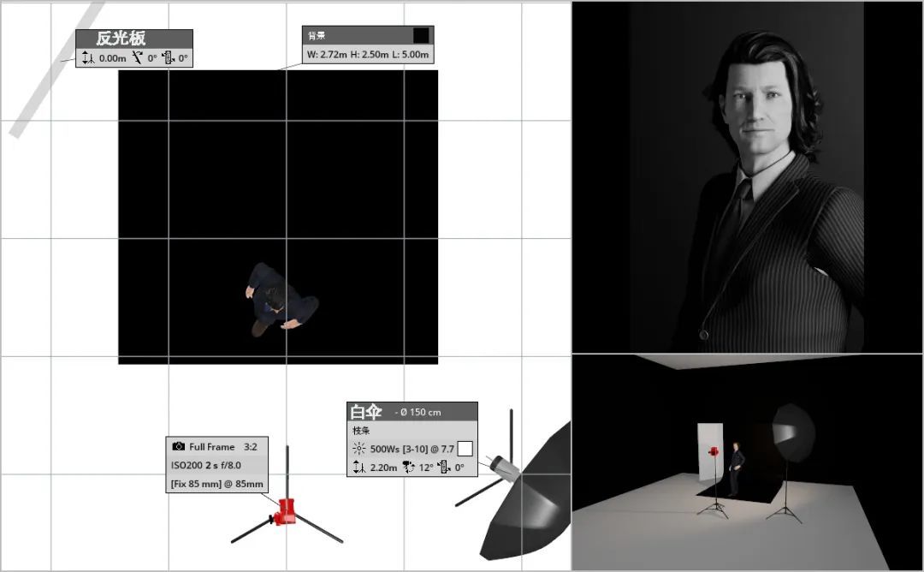Click the Ø 150 cm umbrella diameter text
Screen dimensions: 924x572
tap(421, 412)
